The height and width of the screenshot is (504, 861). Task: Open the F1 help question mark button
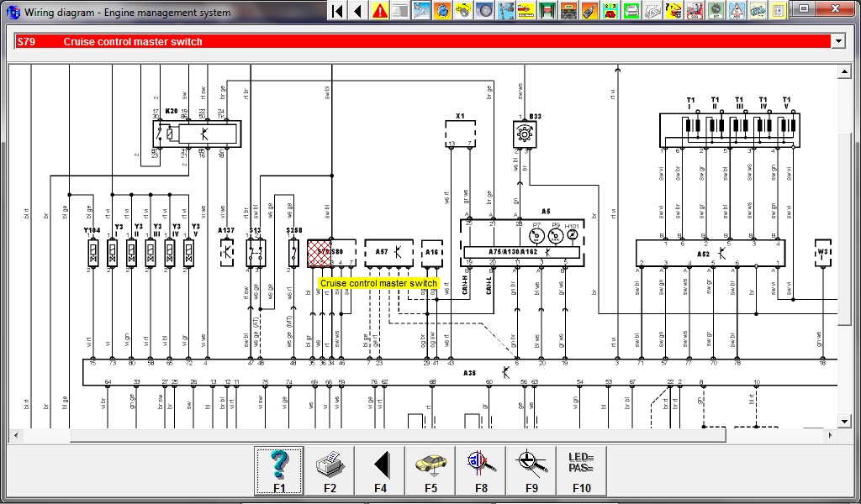tap(279, 470)
